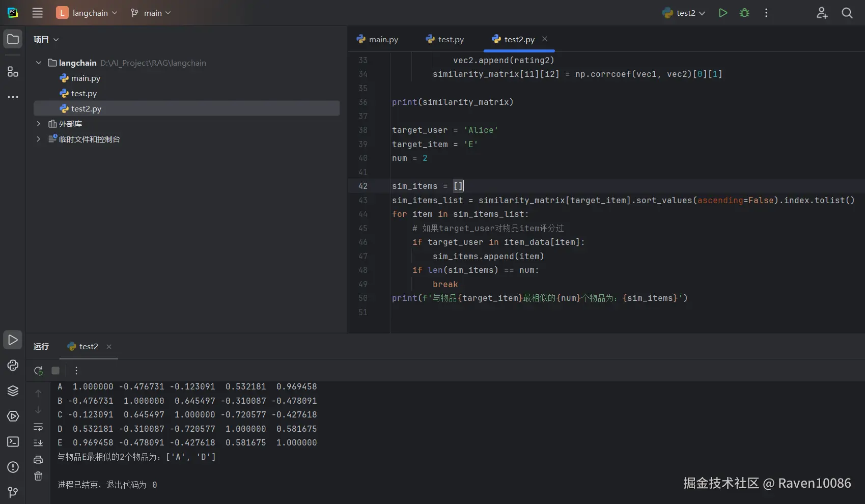
Task: Close the test2 run tab
Action: [x=109, y=347]
